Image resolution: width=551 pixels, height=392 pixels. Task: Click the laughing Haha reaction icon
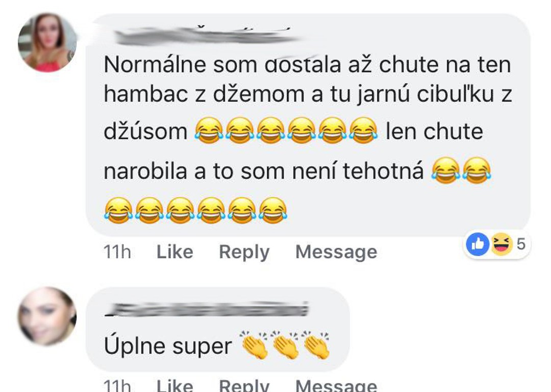pyautogui.click(x=501, y=244)
